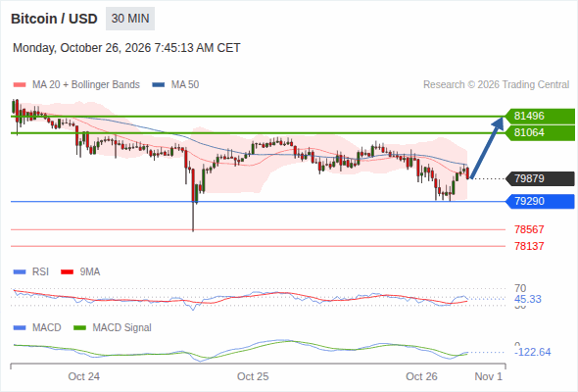
Task: Click the MA 20 + Bollinger Bands label
Action: click(x=86, y=85)
